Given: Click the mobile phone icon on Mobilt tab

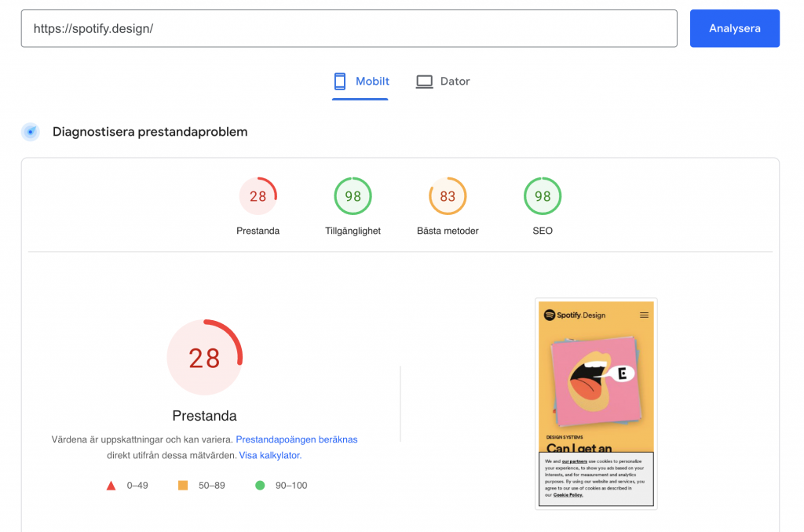Looking at the screenshot, I should coord(340,81).
